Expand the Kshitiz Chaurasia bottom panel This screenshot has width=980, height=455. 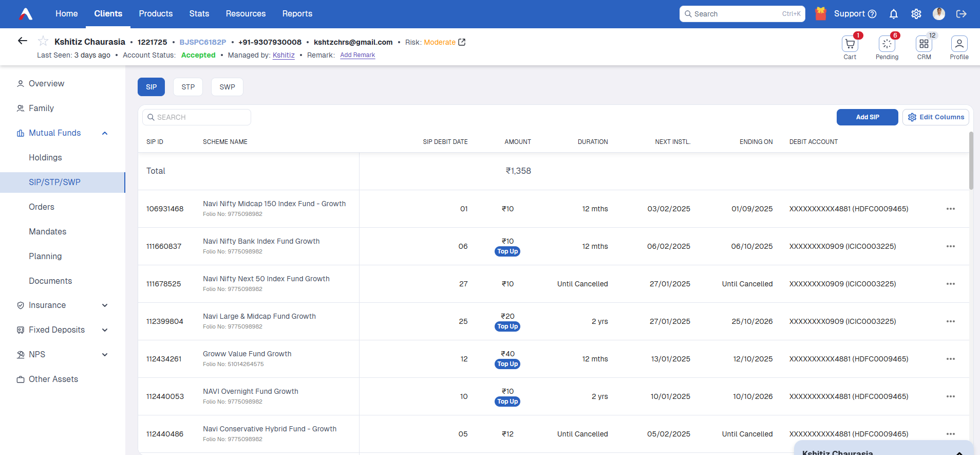pos(959,452)
